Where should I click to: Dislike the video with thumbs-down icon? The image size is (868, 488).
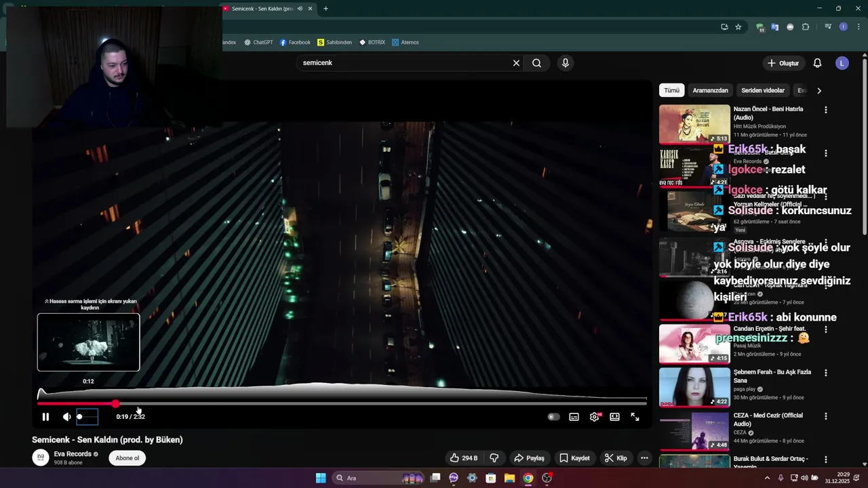click(x=494, y=458)
